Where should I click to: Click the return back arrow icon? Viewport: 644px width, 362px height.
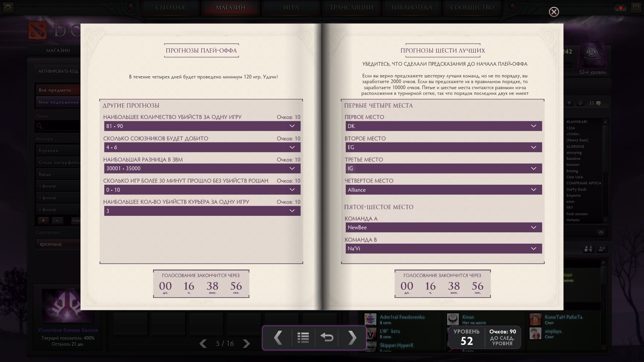click(327, 338)
